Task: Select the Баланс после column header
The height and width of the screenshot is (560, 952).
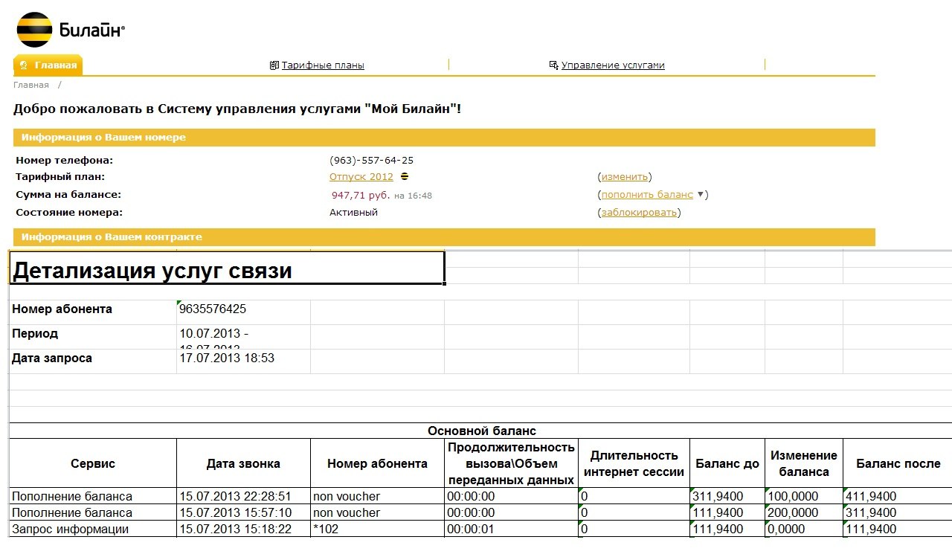Action: point(898,463)
